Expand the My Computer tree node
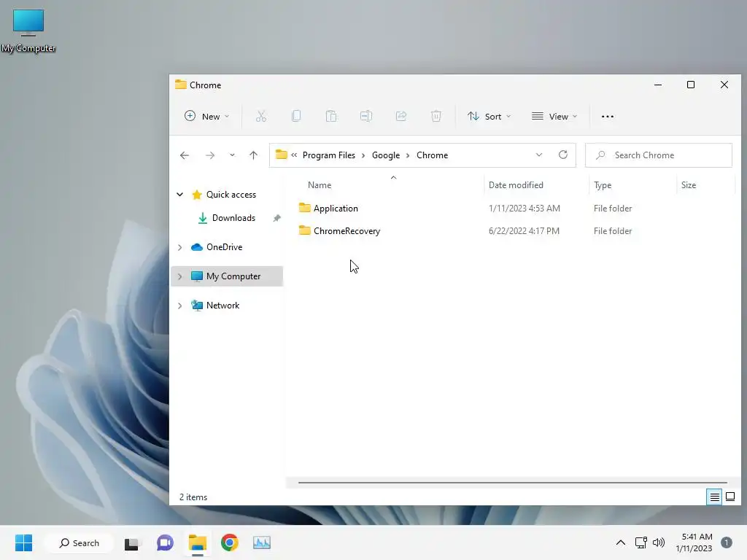 click(x=180, y=276)
